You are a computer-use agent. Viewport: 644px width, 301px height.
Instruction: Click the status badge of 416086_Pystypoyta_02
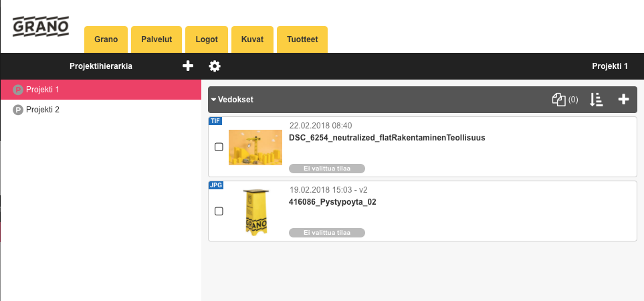[327, 232]
